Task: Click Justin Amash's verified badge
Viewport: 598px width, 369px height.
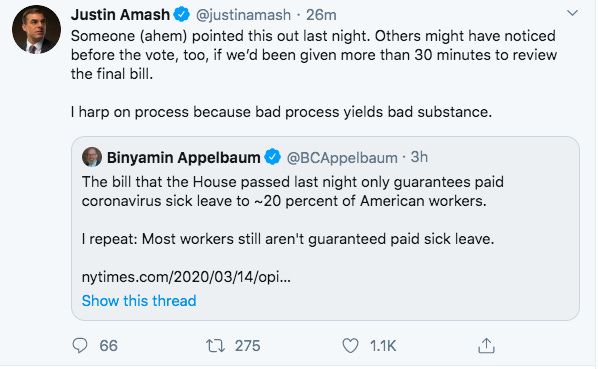Action: click(x=182, y=14)
